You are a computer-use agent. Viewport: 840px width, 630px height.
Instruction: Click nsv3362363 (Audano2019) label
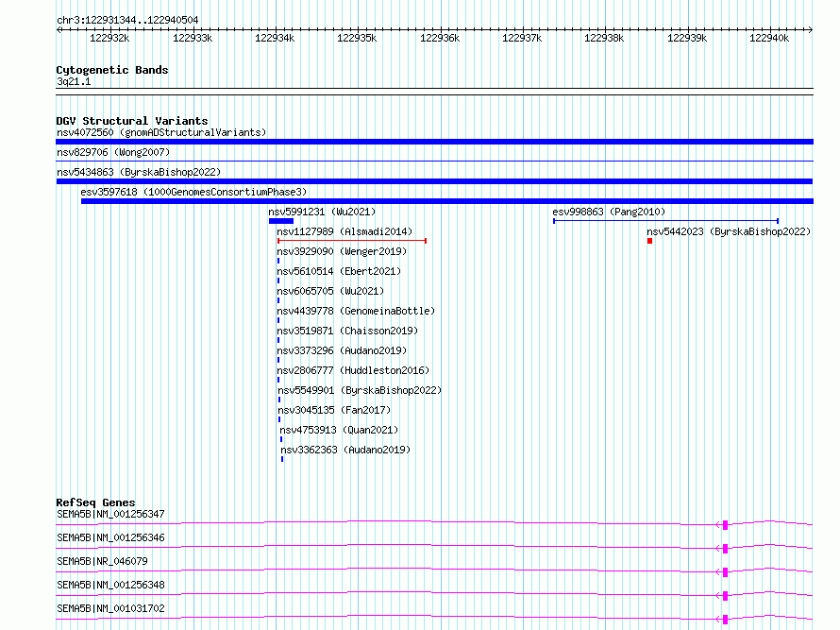(x=345, y=450)
